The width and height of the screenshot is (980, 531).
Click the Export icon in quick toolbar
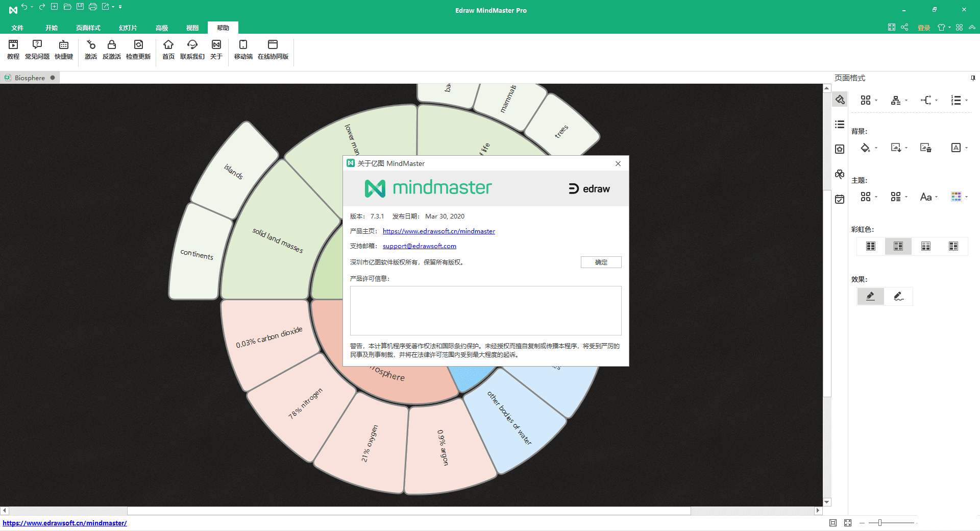click(x=106, y=7)
